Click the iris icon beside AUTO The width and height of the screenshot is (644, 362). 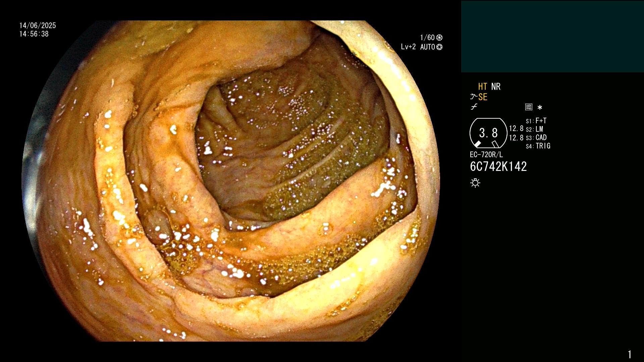(439, 47)
